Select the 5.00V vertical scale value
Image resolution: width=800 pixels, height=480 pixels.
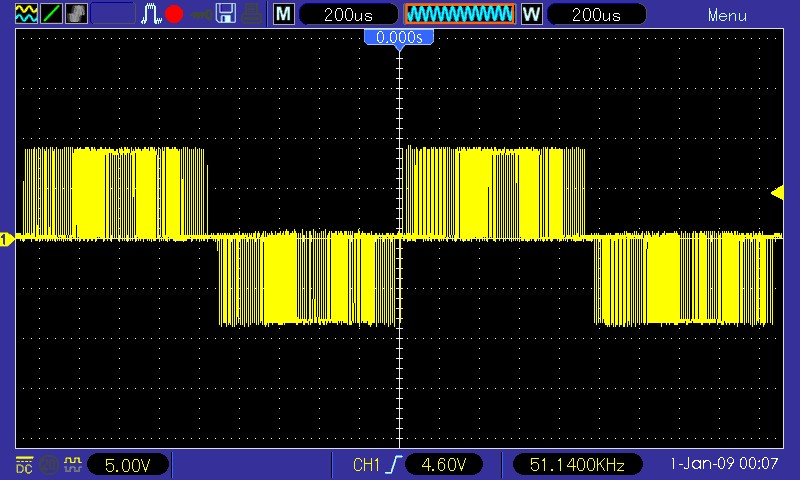coord(128,465)
